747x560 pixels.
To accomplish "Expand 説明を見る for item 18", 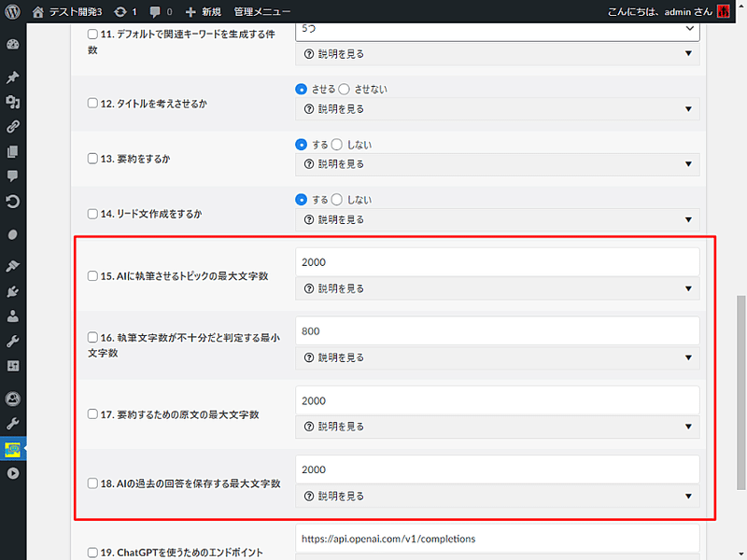I will click(498, 497).
